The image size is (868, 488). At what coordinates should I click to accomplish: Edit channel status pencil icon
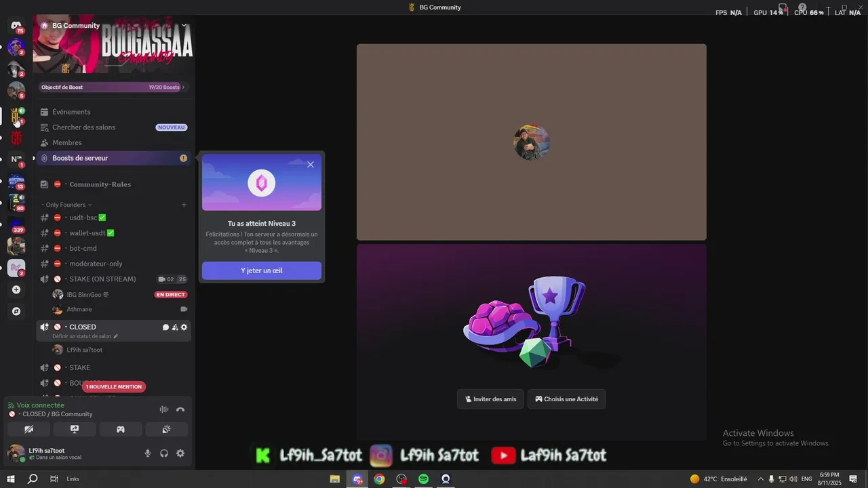(116, 336)
